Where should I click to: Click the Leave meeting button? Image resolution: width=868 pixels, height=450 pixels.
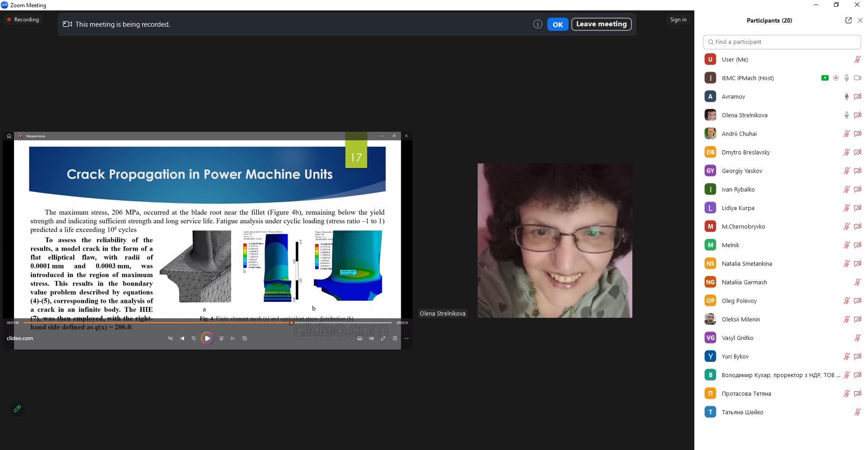click(601, 24)
